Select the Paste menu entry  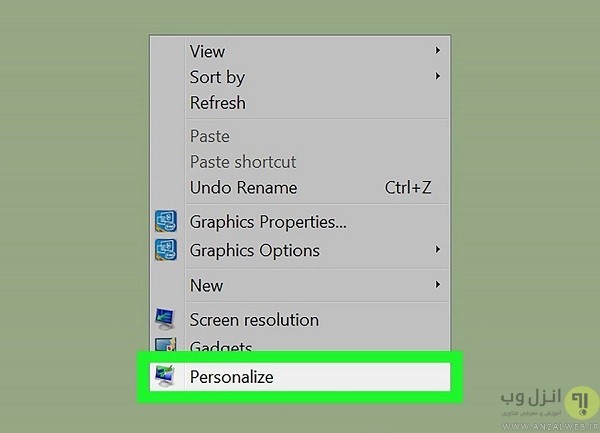click(x=209, y=136)
